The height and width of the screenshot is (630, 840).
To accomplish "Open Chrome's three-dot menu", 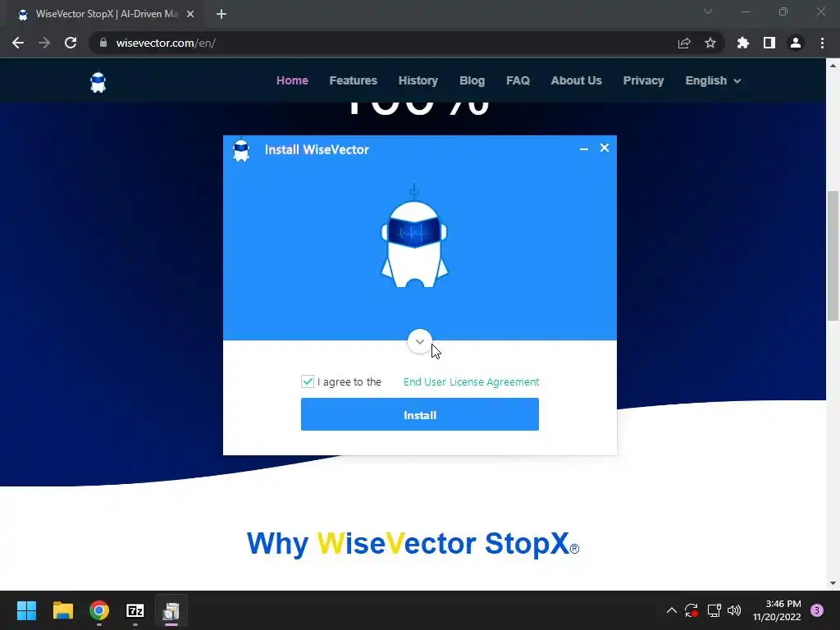I will pos(822,43).
